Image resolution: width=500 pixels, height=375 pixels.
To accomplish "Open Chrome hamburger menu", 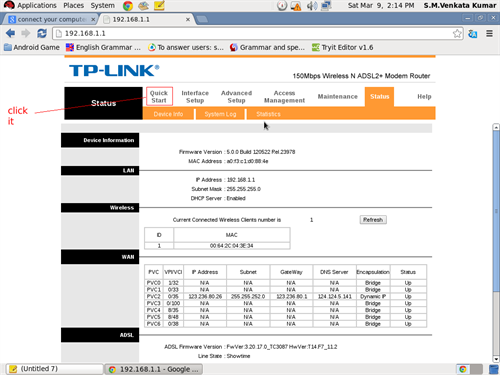I will coord(489,33).
